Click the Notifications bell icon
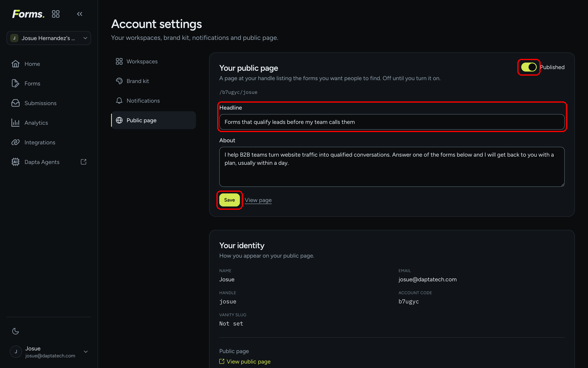588x368 pixels. click(119, 101)
